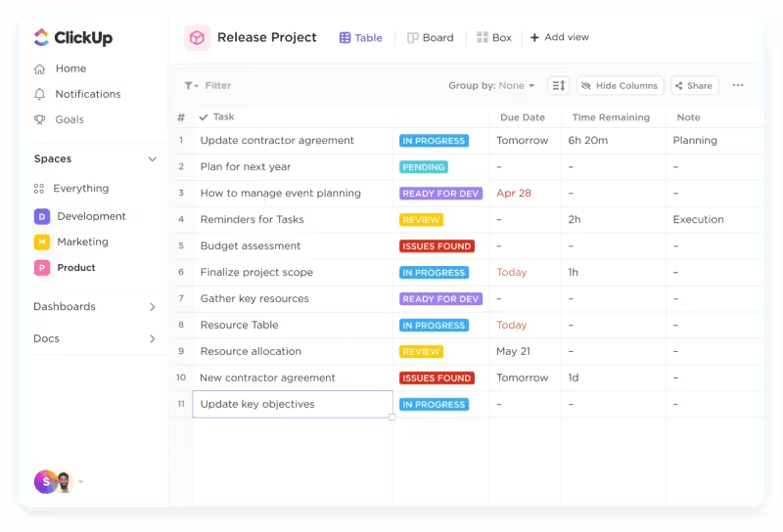
Task: Click the Filter label
Action: click(x=217, y=86)
